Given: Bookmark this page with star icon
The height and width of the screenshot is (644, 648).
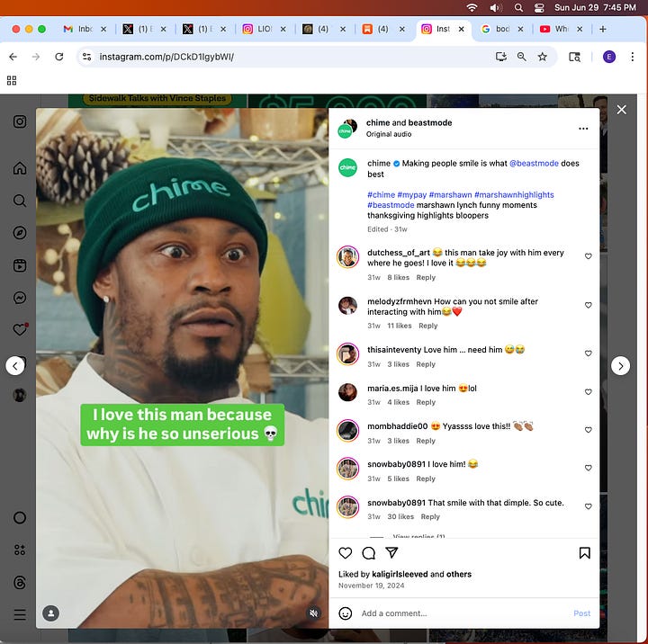Looking at the screenshot, I should [542, 57].
